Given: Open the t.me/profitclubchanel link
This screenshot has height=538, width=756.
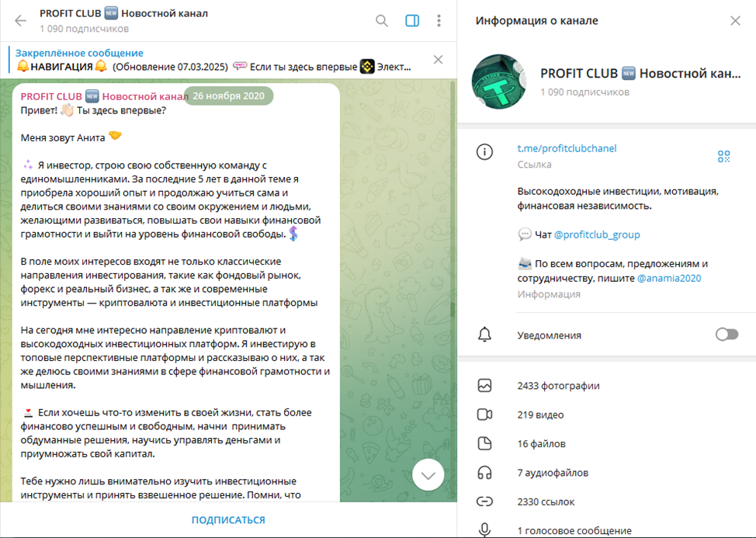Looking at the screenshot, I should 567,148.
